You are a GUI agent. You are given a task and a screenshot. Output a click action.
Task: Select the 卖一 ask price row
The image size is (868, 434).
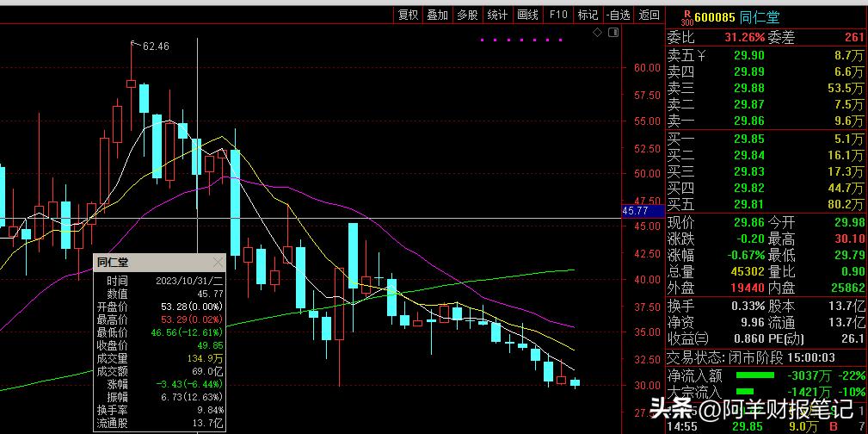click(x=766, y=121)
